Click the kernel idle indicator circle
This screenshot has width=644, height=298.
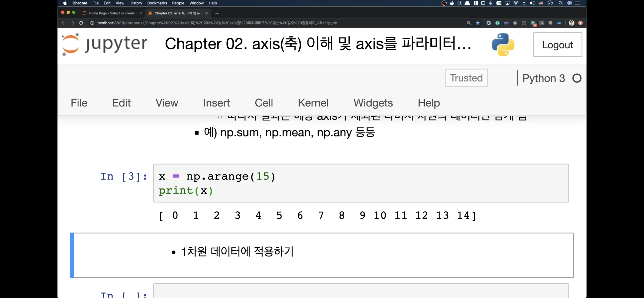point(577,78)
